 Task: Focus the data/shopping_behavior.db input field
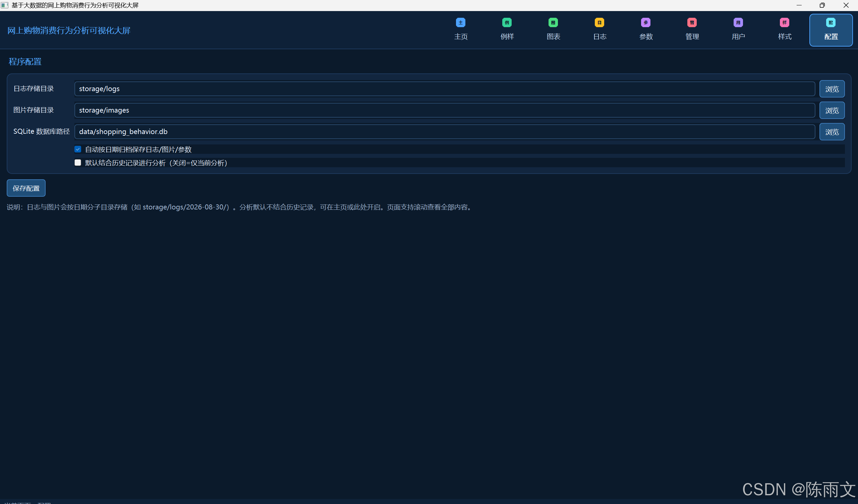pyautogui.click(x=445, y=132)
